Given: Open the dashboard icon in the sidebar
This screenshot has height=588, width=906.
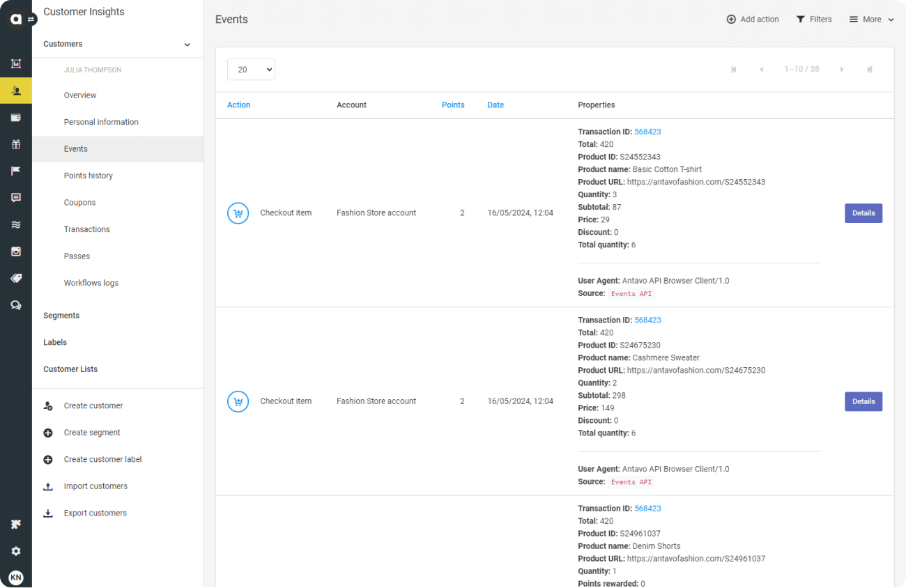Looking at the screenshot, I should [x=16, y=64].
